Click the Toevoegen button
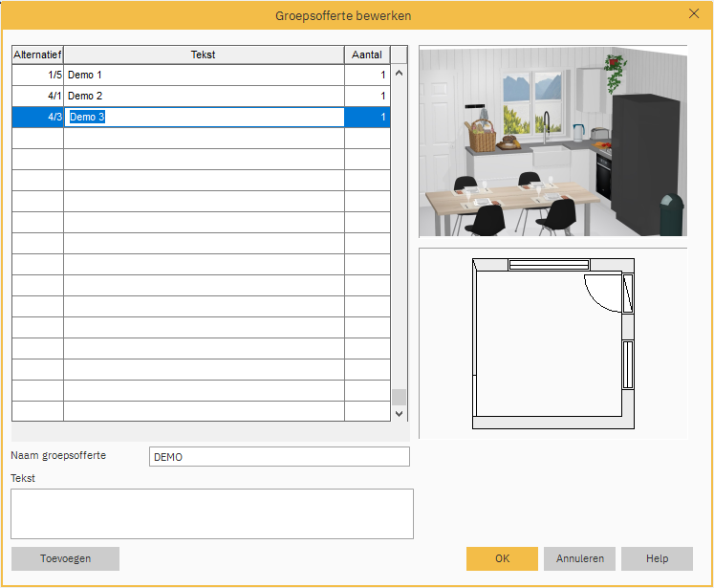Viewport: 714px width, 588px height. click(x=65, y=558)
